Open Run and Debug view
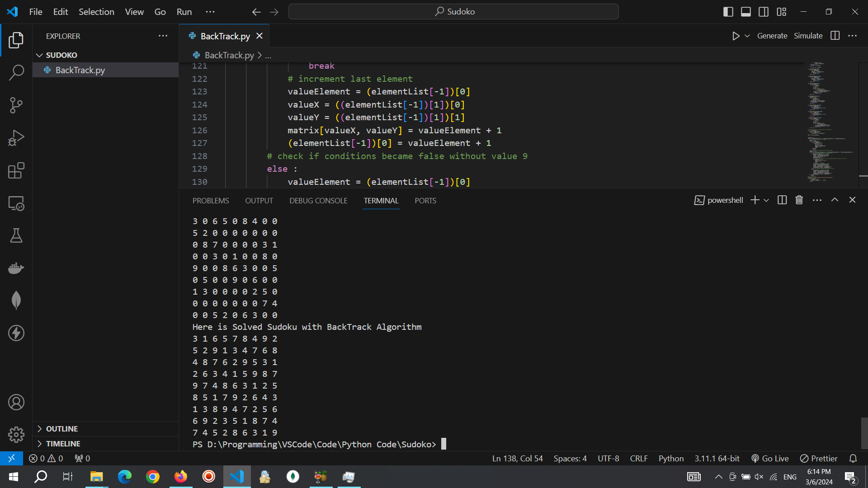This screenshot has height=488, width=868. point(16,138)
